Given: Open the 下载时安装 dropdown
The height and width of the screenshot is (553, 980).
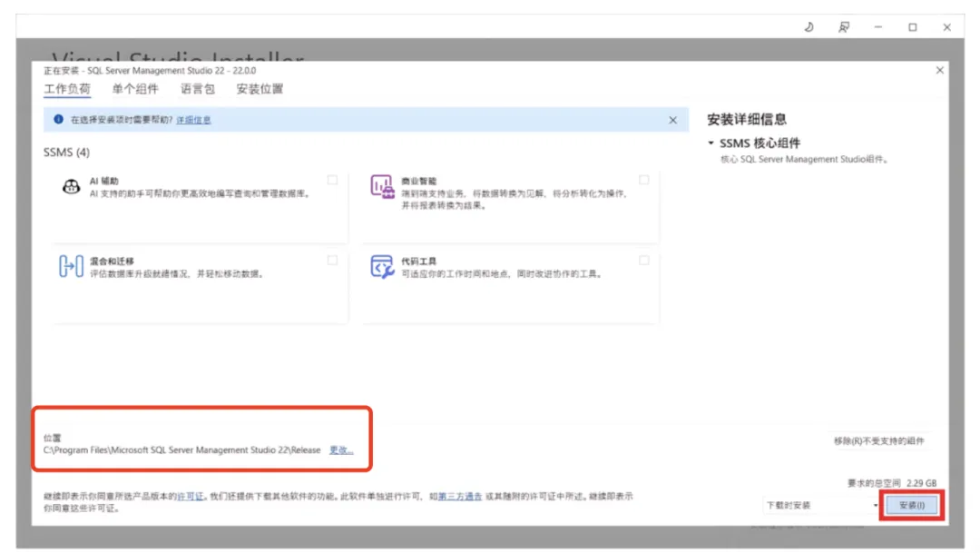Looking at the screenshot, I should [x=821, y=505].
